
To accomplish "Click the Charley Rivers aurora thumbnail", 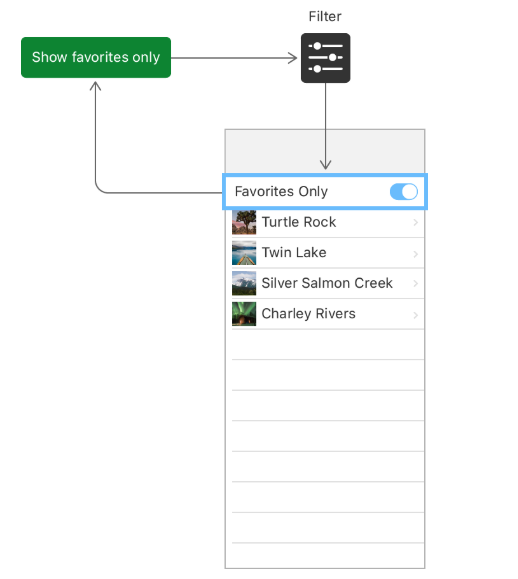I will click(x=244, y=314).
